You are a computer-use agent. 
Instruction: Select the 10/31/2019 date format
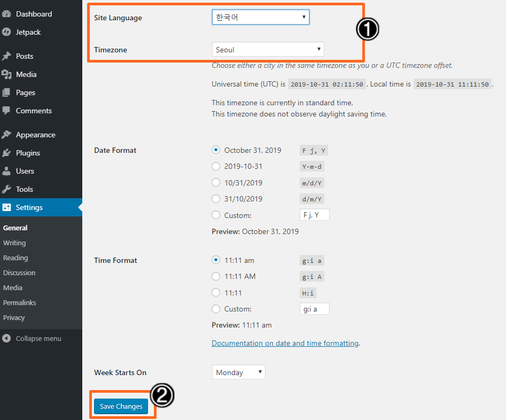[216, 182]
